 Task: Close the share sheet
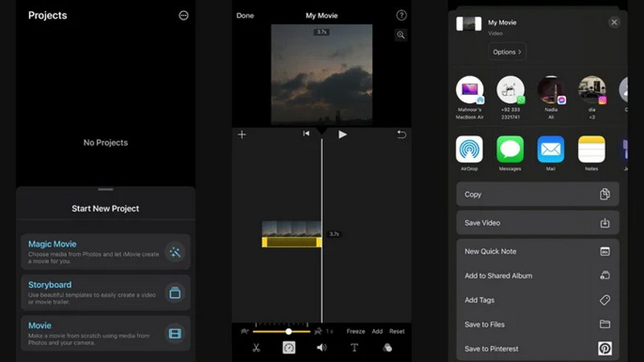[x=614, y=23]
